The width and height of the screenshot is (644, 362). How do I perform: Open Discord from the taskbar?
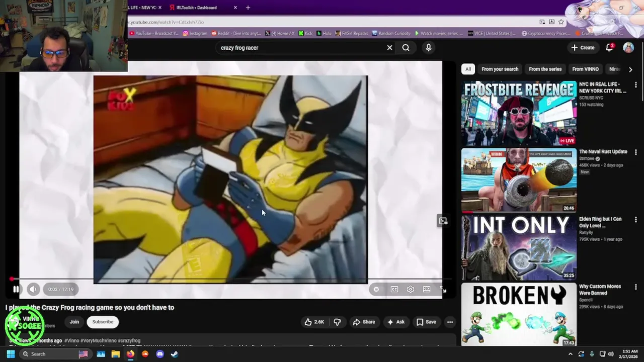[160, 354]
